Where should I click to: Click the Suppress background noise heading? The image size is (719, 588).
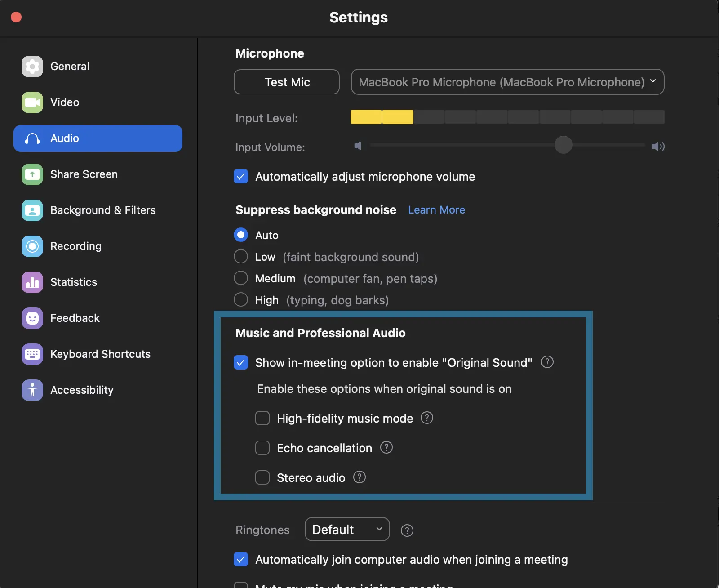(x=316, y=210)
